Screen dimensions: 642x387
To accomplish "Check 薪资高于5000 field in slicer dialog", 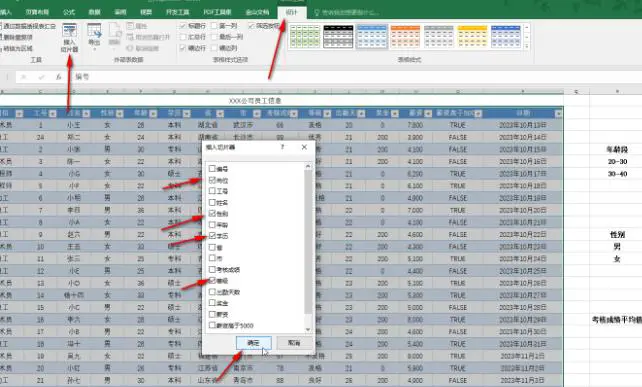I will pyautogui.click(x=212, y=325).
